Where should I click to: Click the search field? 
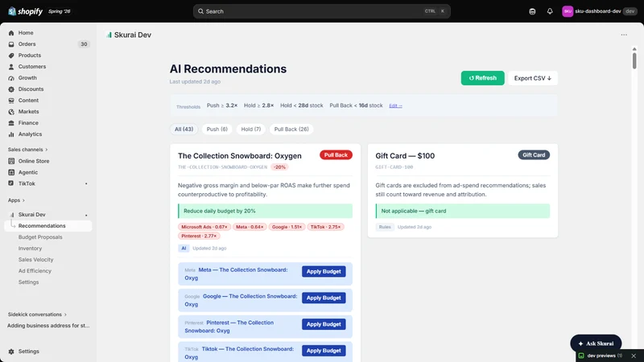click(x=321, y=11)
